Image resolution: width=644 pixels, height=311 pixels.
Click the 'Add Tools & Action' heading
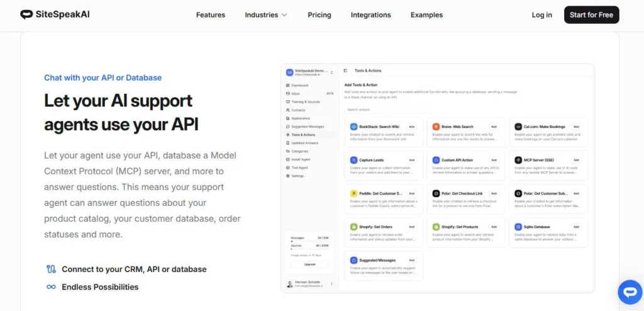click(x=360, y=85)
